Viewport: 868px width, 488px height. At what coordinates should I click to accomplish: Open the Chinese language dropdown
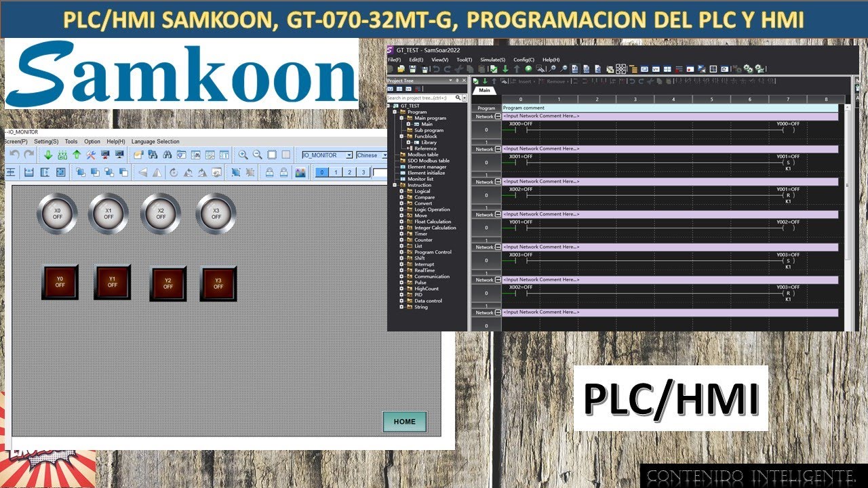(384, 155)
